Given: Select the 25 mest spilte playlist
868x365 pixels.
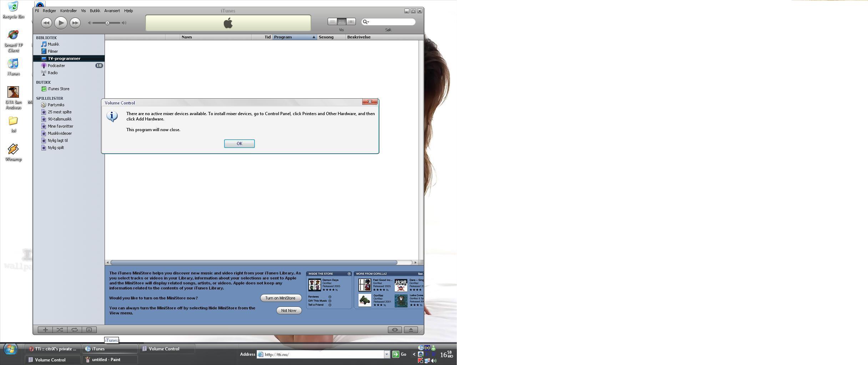Looking at the screenshot, I should [69, 112].
